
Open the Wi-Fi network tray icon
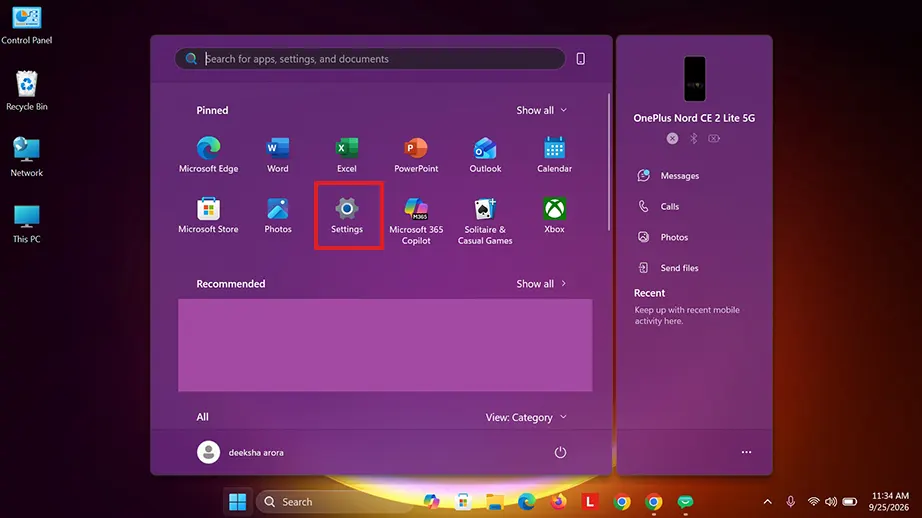click(813, 502)
